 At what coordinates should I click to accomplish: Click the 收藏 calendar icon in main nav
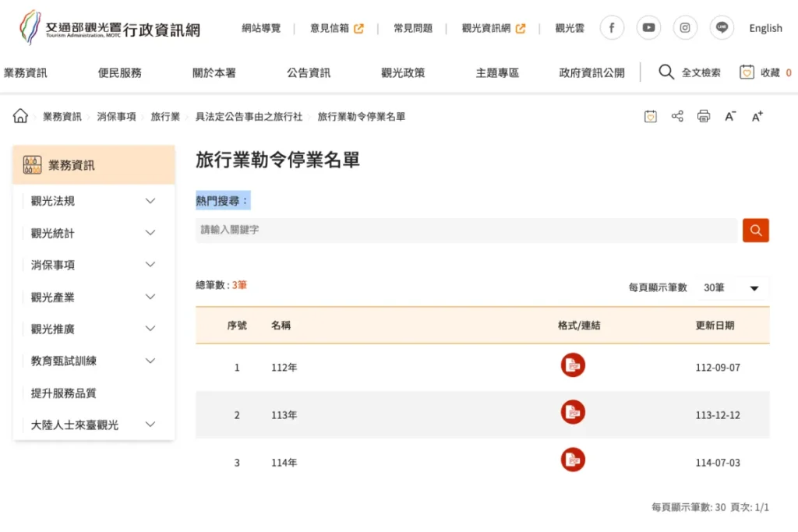pyautogui.click(x=747, y=72)
